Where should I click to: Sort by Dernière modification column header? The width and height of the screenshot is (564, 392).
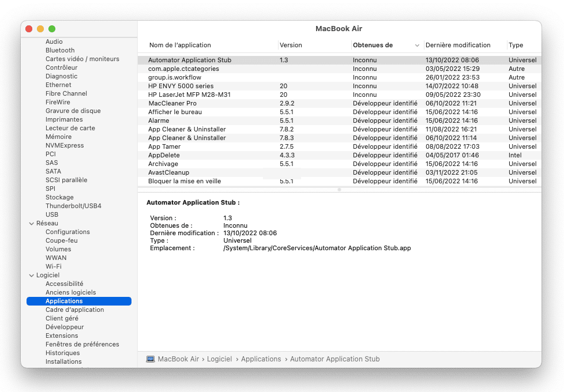[x=458, y=45]
